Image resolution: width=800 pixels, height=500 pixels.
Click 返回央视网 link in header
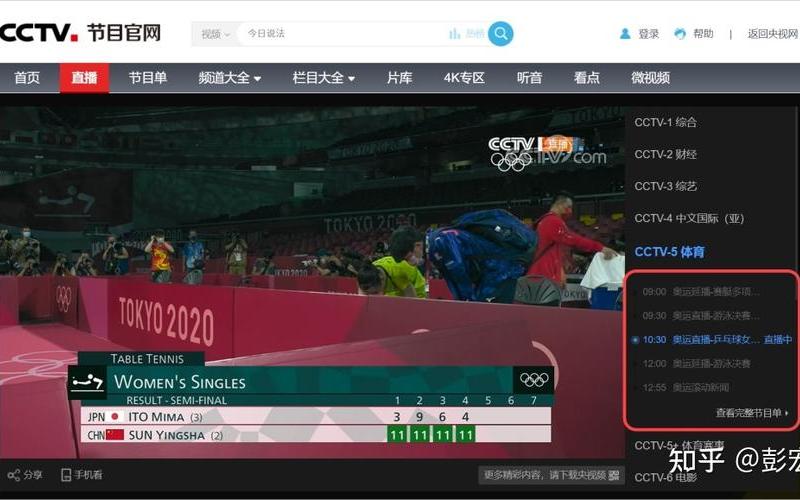pyautogui.click(x=772, y=34)
